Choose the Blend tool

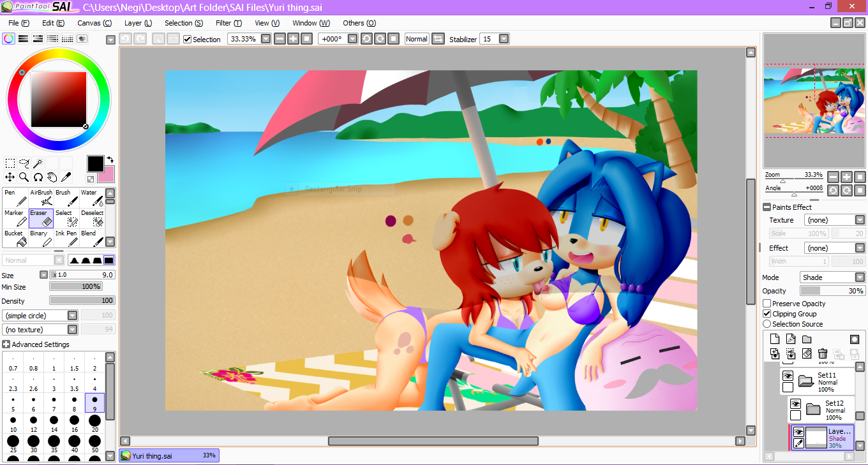pyautogui.click(x=92, y=239)
